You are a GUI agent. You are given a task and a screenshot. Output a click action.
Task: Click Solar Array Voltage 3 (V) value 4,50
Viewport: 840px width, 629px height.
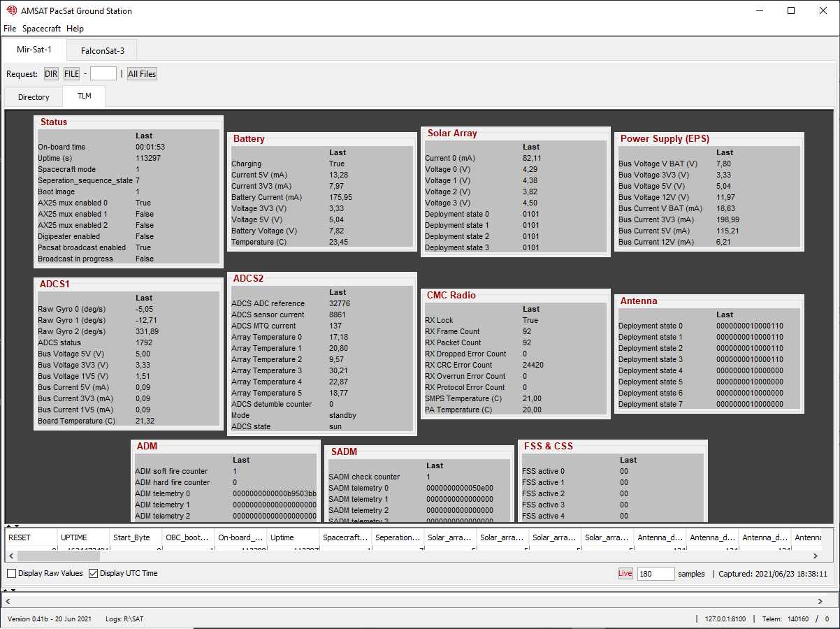click(x=530, y=203)
